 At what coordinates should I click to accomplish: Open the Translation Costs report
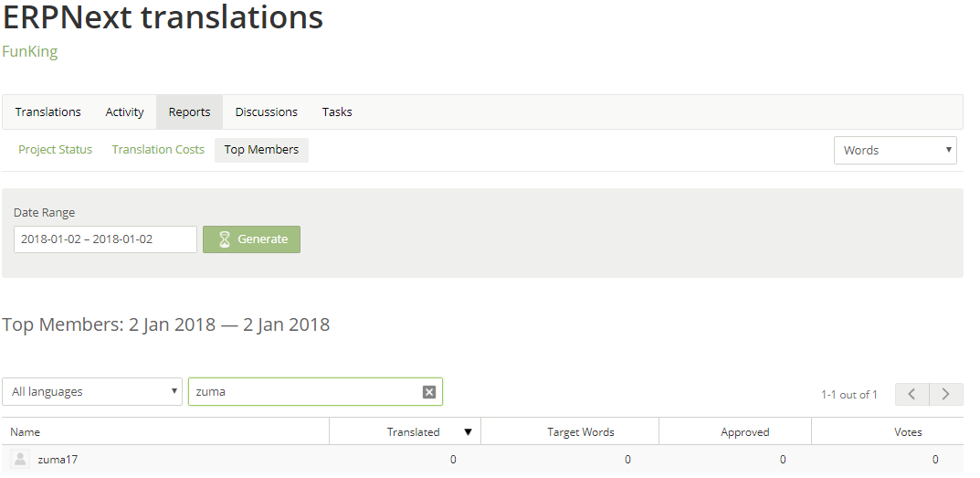tap(158, 150)
